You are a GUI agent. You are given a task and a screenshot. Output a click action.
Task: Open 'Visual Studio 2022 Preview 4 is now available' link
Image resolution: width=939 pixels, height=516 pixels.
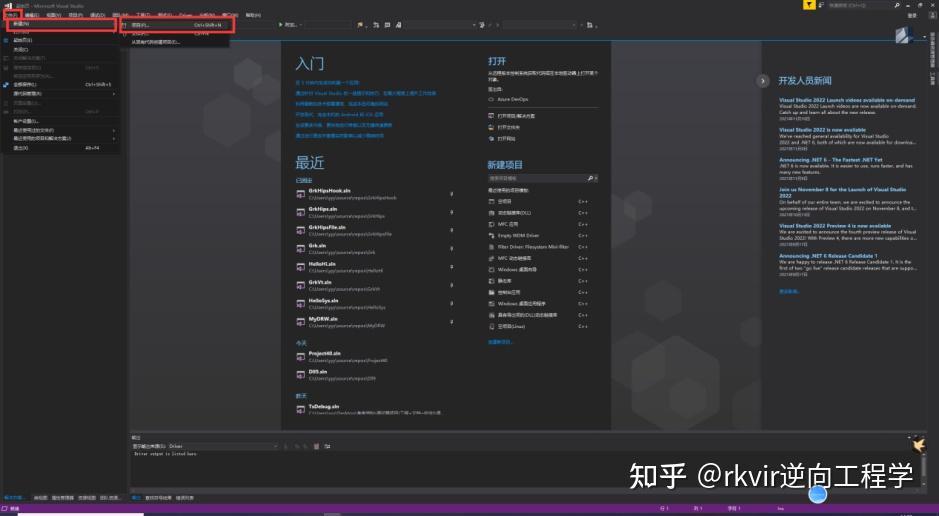835,226
